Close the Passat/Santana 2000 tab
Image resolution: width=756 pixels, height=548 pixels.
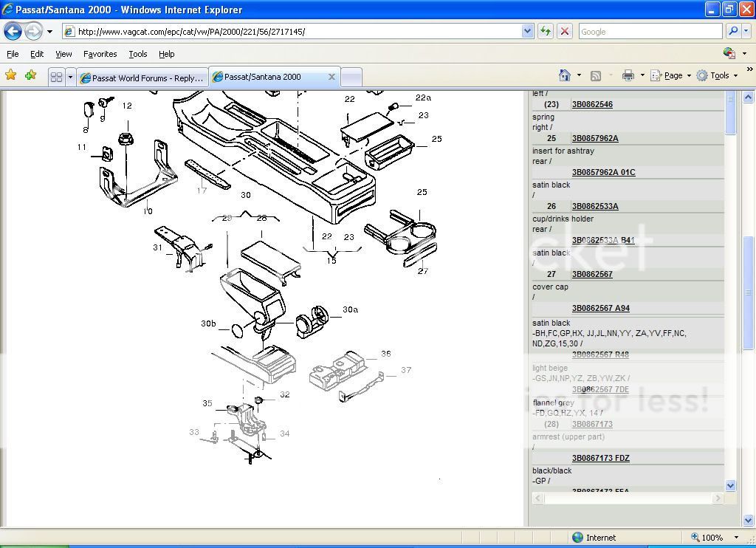331,77
